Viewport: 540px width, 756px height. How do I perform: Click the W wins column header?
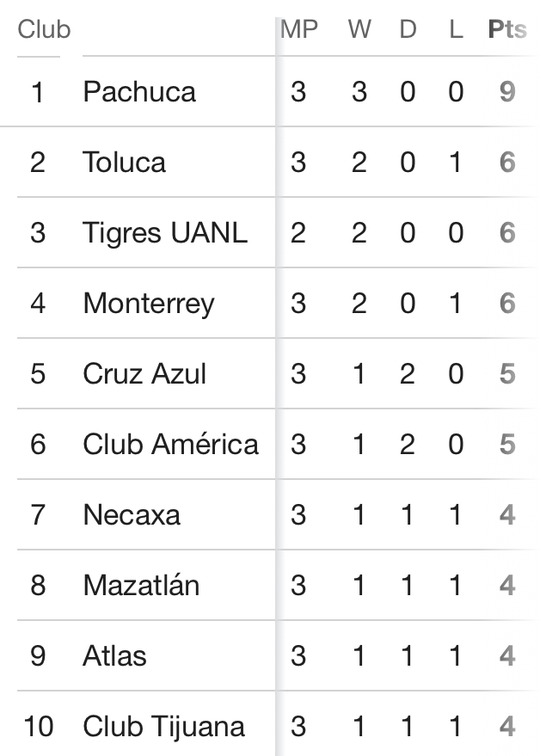coord(359,29)
